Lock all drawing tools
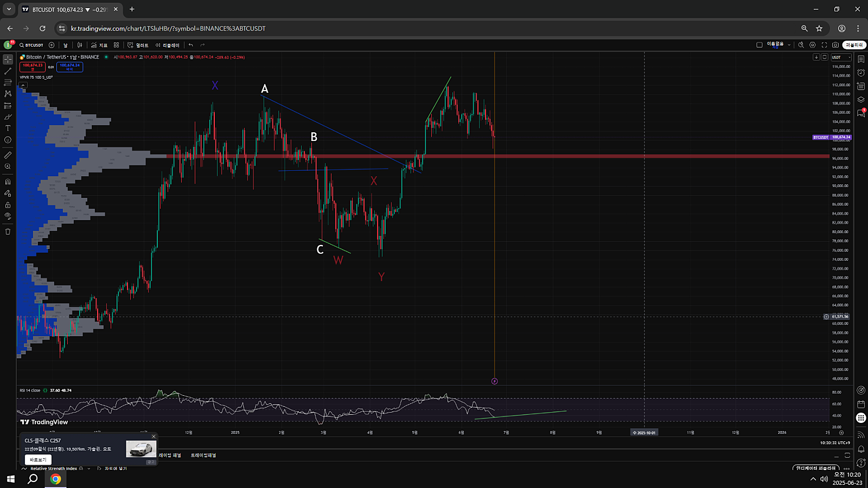This screenshot has height=488, width=868. tap(8, 205)
